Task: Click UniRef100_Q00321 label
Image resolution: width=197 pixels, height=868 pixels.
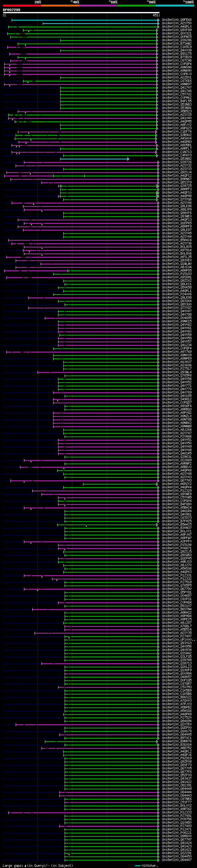Action: coord(177,33)
